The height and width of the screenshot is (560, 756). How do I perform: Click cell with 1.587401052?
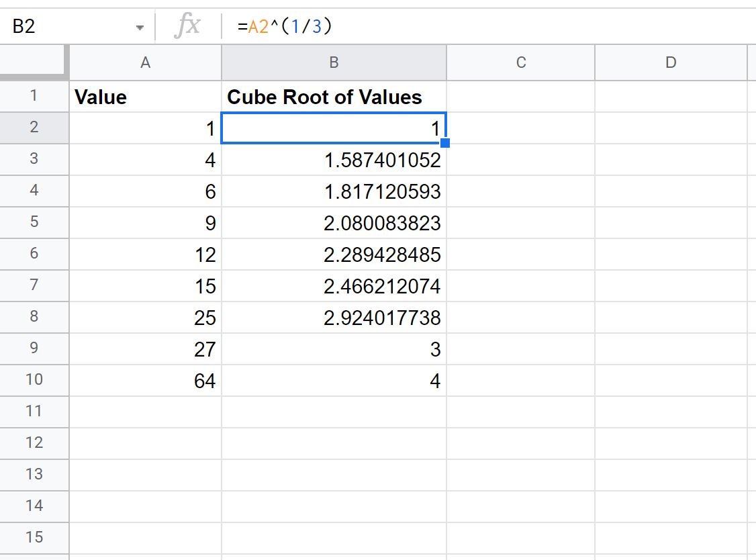334,160
